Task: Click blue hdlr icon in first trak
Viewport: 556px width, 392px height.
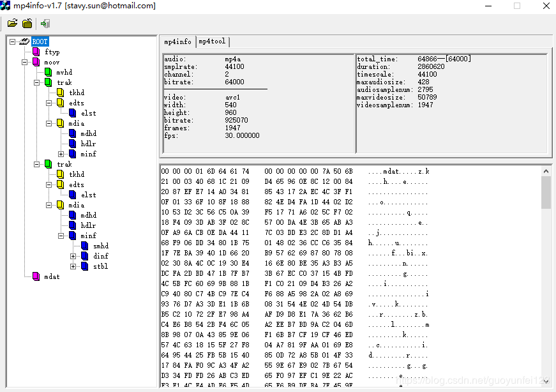Action: tap(72, 144)
